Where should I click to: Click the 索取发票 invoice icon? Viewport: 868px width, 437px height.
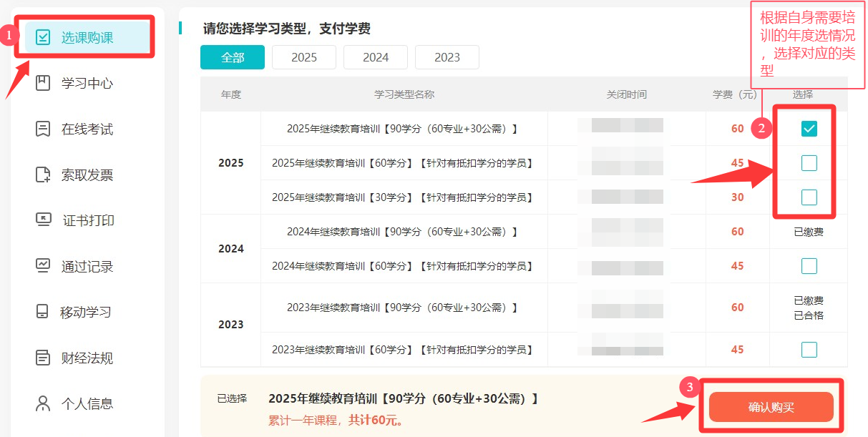coord(43,175)
